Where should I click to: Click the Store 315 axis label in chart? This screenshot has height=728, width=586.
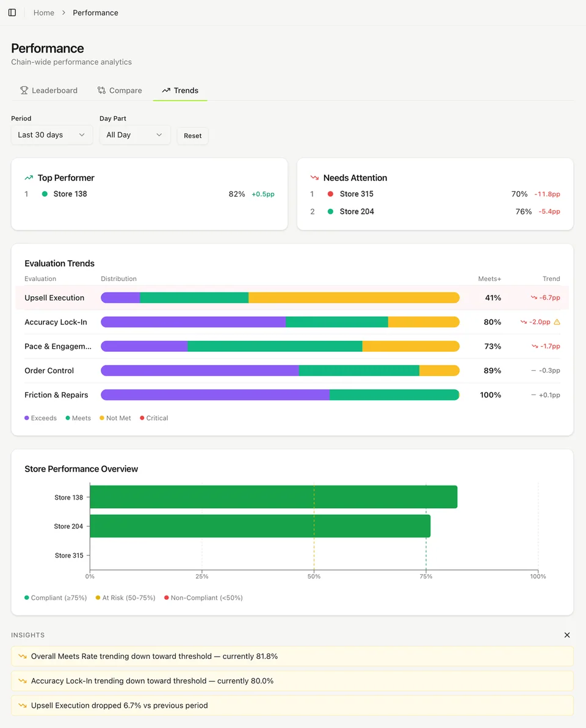click(69, 555)
